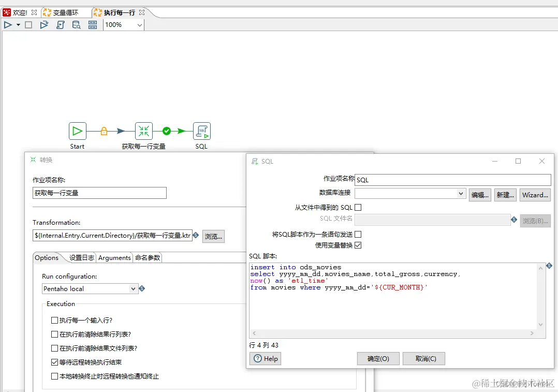Enable 本地转换终止时远程转换也通知终止 checkbox
This screenshot has width=558, height=392.
click(x=54, y=376)
